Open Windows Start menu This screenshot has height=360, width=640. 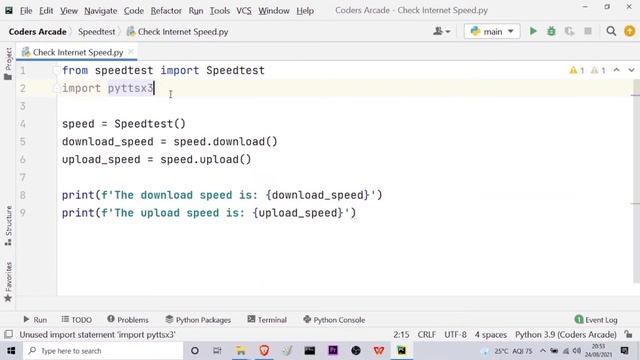[11, 351]
